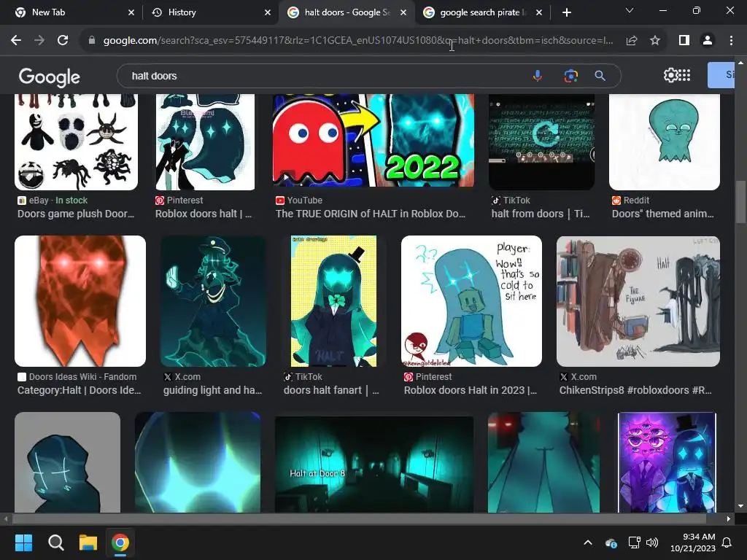Close the halt doors search tab

click(x=403, y=12)
